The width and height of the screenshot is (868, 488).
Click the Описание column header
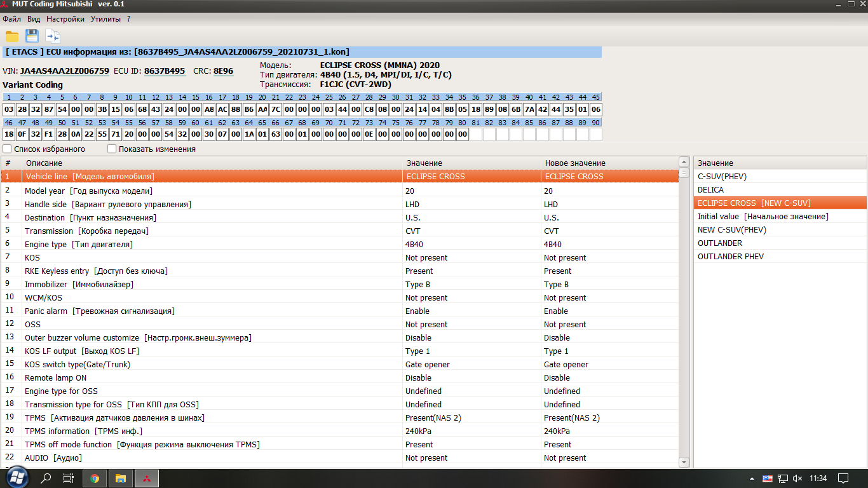(x=44, y=163)
